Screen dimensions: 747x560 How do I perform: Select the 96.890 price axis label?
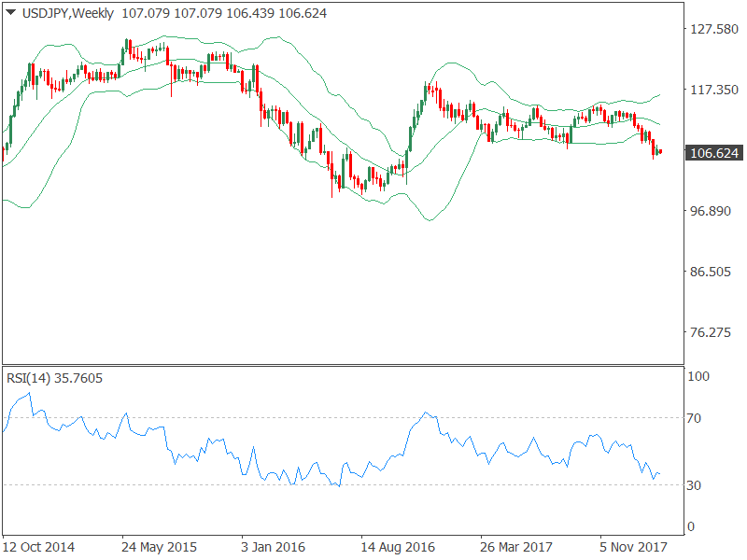point(711,211)
